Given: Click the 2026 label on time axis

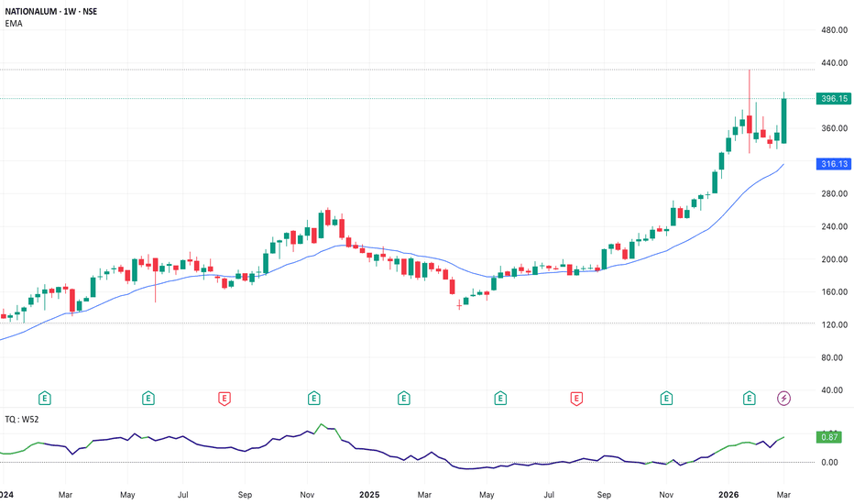Looking at the screenshot, I should [x=728, y=495].
